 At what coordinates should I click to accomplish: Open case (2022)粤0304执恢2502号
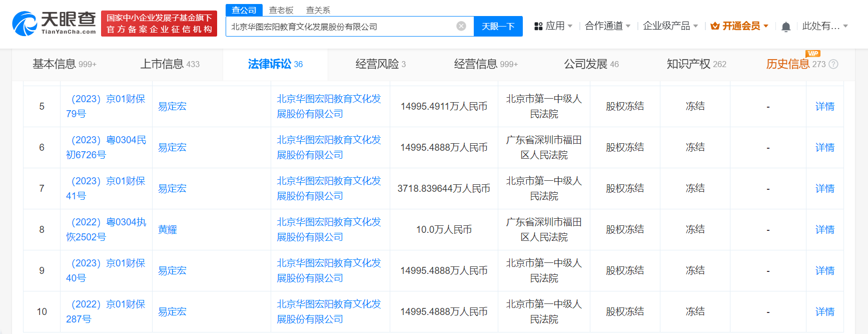tap(106, 229)
